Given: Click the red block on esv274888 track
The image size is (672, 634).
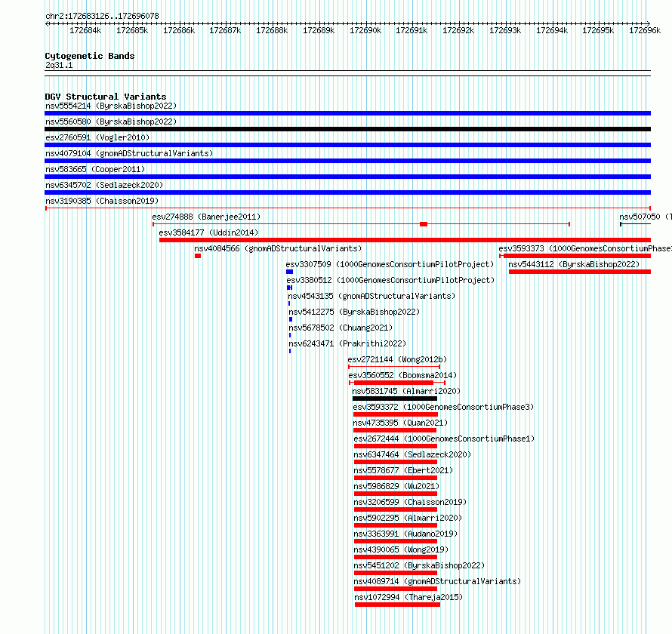Looking at the screenshot, I should tap(424, 224).
